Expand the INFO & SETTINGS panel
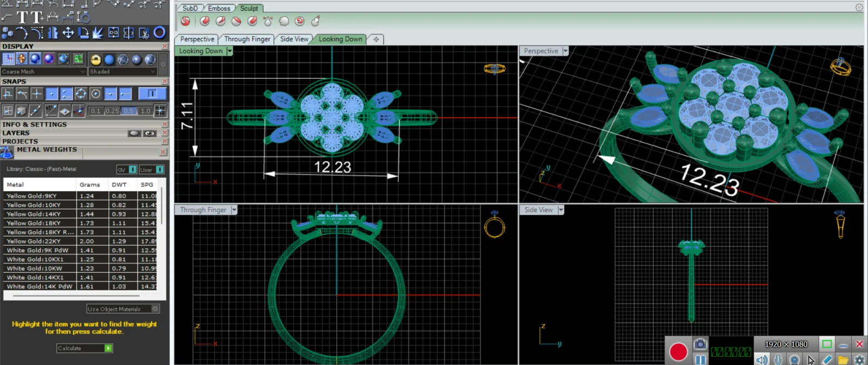 click(x=34, y=124)
